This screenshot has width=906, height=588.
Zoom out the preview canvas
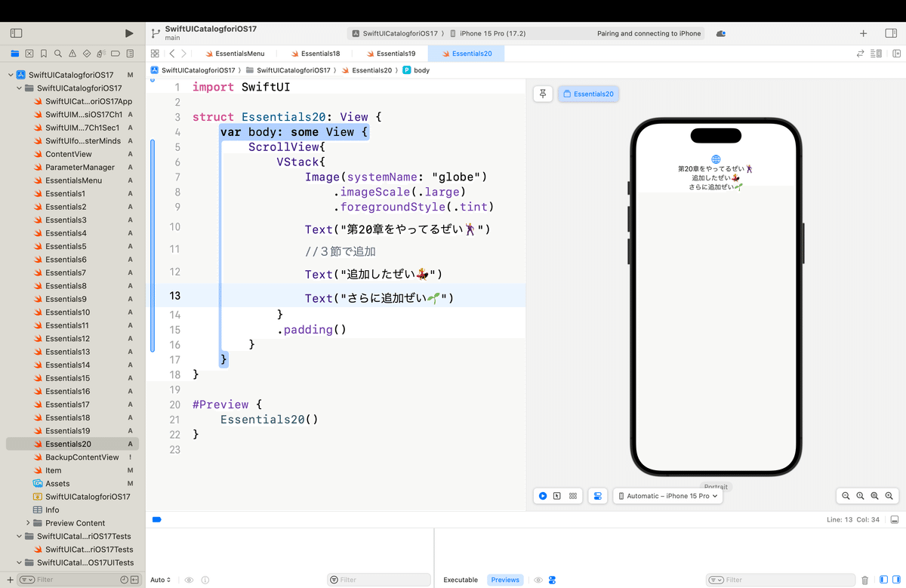tap(846, 496)
